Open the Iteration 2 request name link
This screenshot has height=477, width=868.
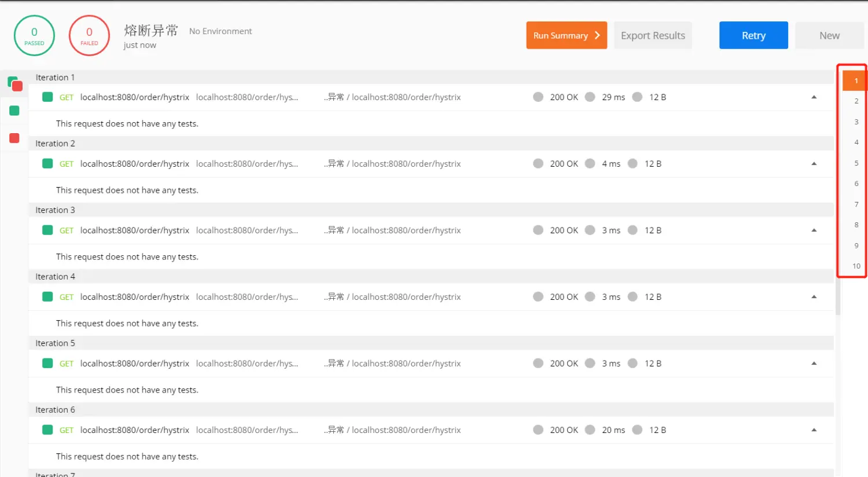coord(134,164)
